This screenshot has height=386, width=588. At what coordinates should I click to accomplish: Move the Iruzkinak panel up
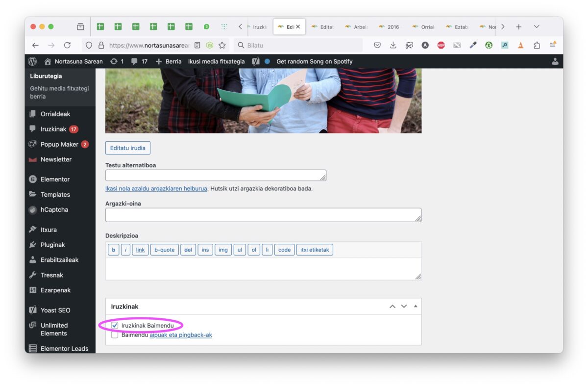tap(392, 307)
